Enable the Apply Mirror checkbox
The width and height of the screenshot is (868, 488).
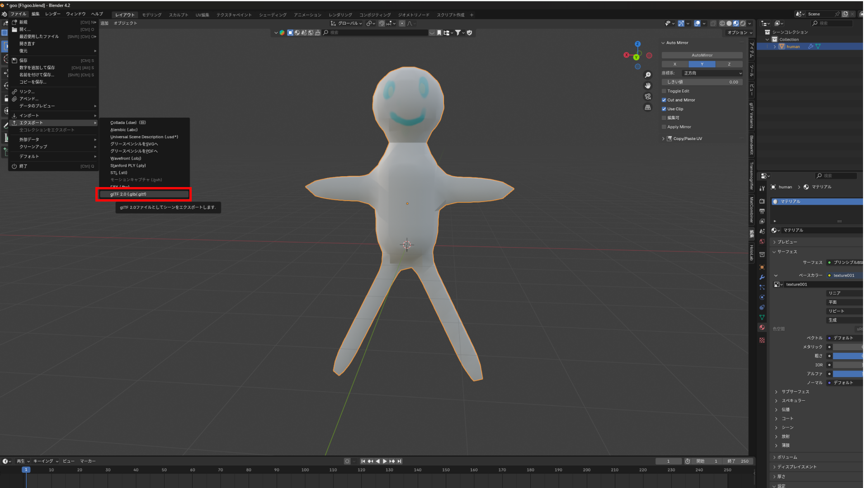click(x=664, y=127)
